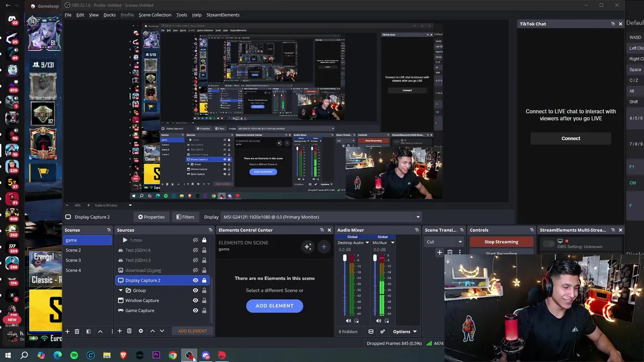This screenshot has width=644, height=362.
Task: Open Desktop Audio channel dropdown arrow
Action: coord(367,243)
